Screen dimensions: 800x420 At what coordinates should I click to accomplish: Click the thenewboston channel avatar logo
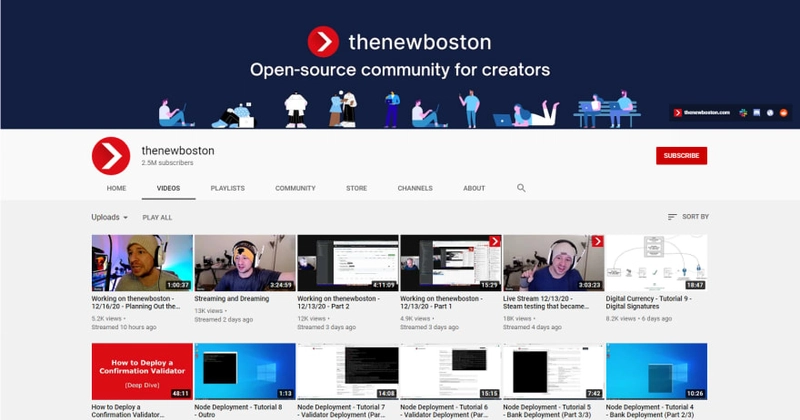pyautogui.click(x=111, y=156)
